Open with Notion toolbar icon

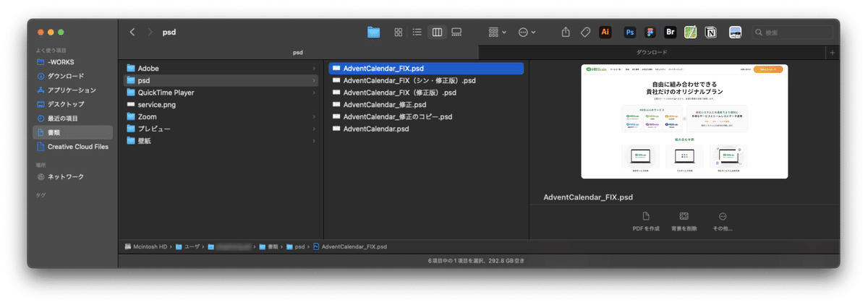point(711,32)
